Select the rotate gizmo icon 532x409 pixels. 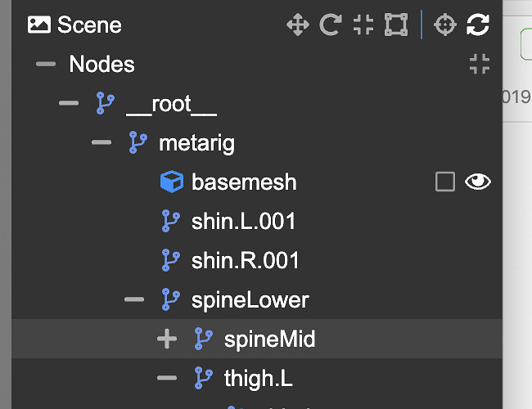tap(331, 25)
